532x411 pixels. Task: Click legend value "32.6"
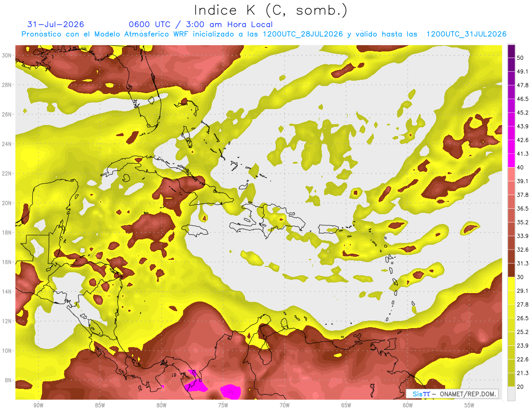(x=523, y=250)
